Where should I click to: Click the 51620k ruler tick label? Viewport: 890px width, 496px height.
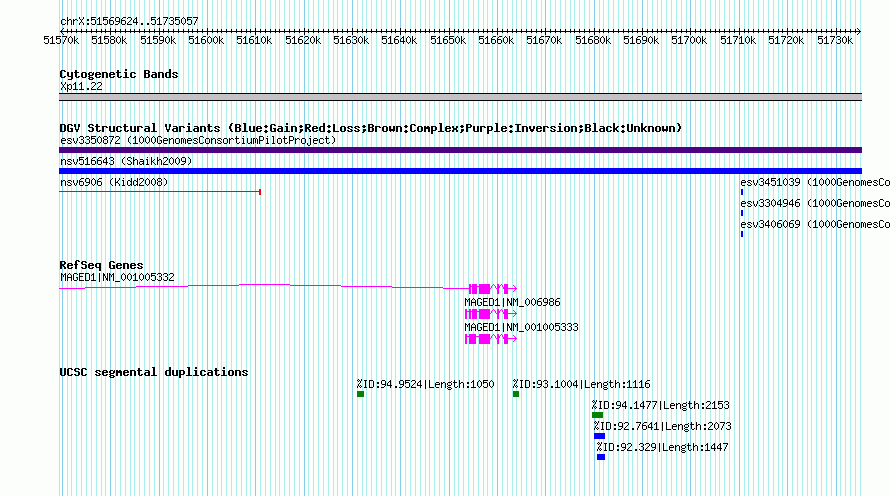[x=303, y=41]
